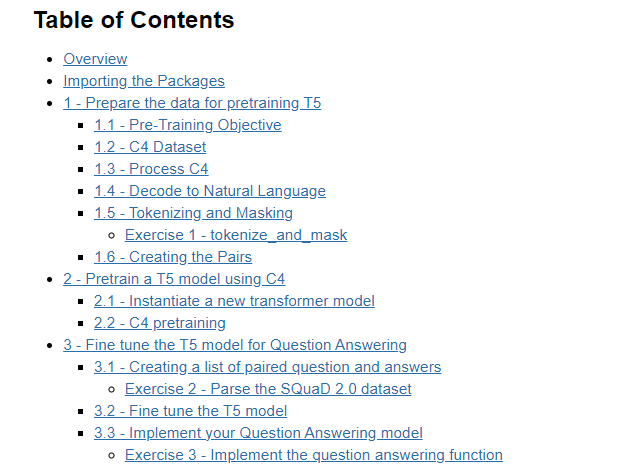This screenshot has height=475, width=617.
Task: Open Exercise 1 - tokenize_and_mask
Action: coord(236,235)
